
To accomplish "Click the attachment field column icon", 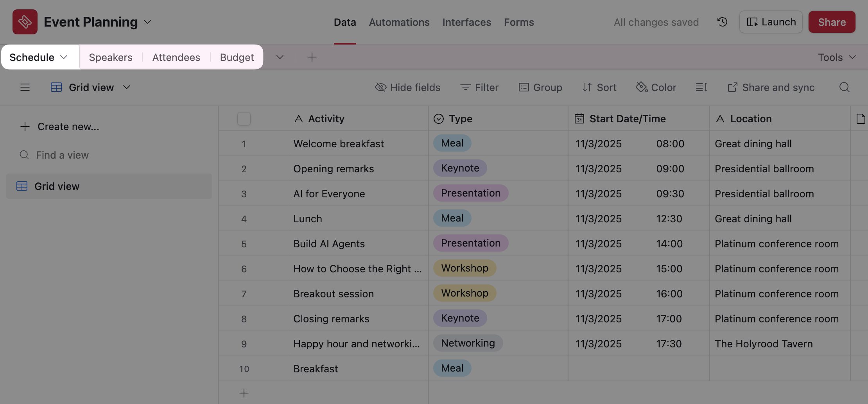I will [860, 119].
